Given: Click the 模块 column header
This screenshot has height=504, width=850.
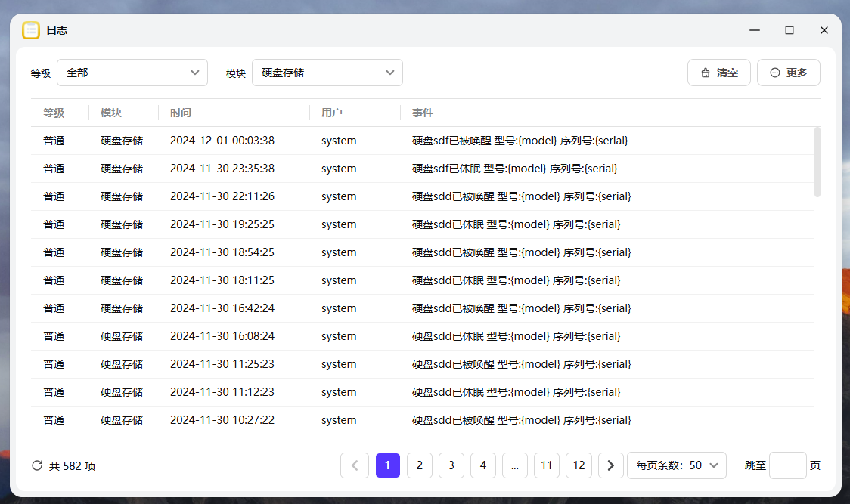Looking at the screenshot, I should [x=111, y=113].
